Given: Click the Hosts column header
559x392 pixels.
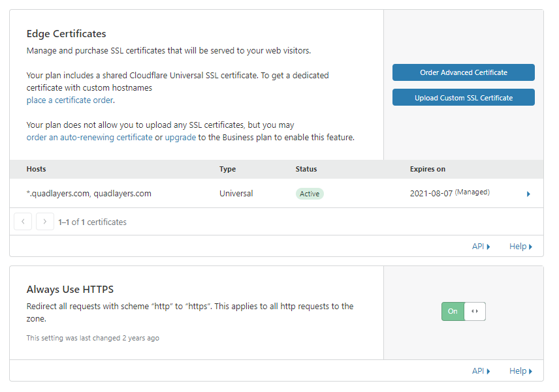Looking at the screenshot, I should [37, 169].
